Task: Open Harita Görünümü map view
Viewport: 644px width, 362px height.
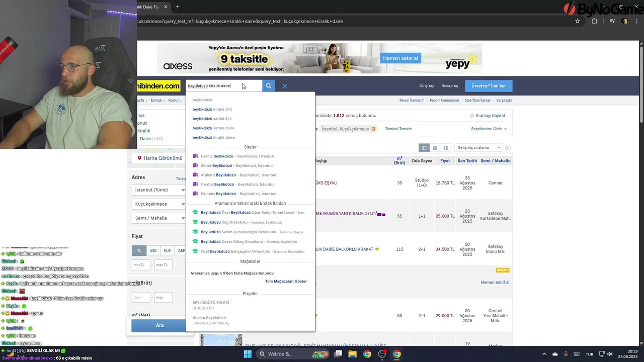Action: click(159, 158)
